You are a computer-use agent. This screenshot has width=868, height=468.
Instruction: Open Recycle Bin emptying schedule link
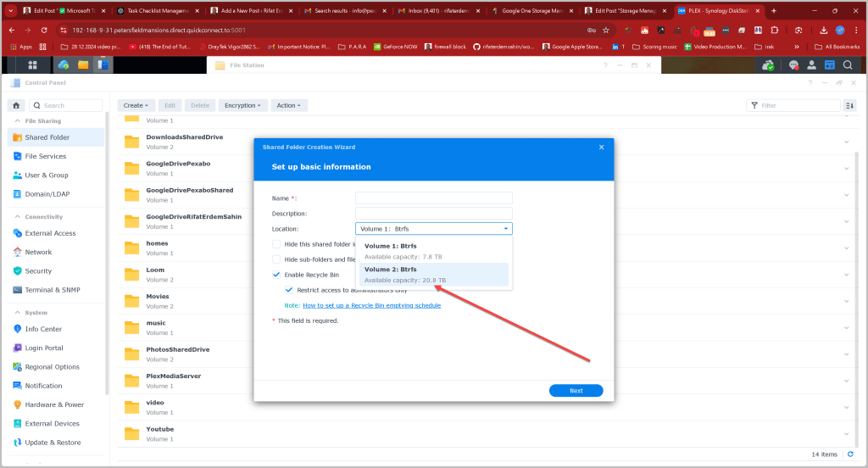(371, 305)
